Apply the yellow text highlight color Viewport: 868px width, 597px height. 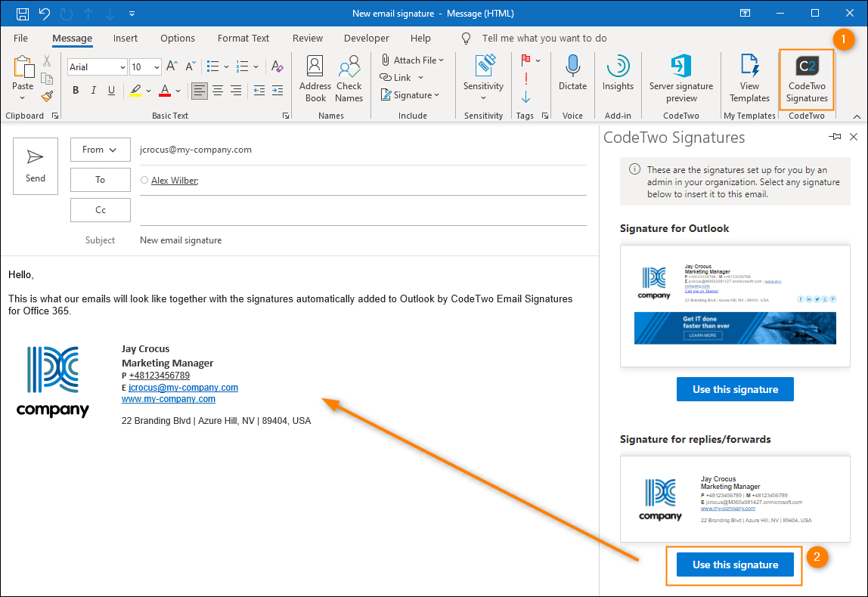click(x=135, y=90)
